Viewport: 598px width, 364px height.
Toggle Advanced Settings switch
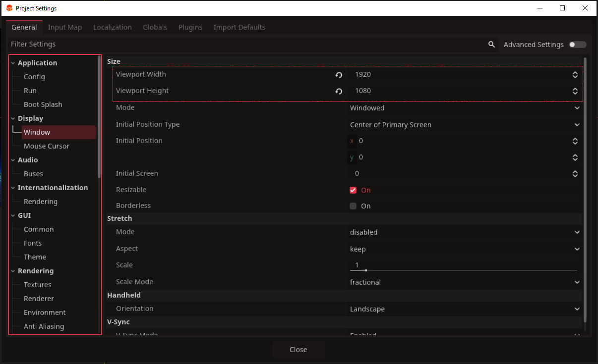pyautogui.click(x=578, y=45)
